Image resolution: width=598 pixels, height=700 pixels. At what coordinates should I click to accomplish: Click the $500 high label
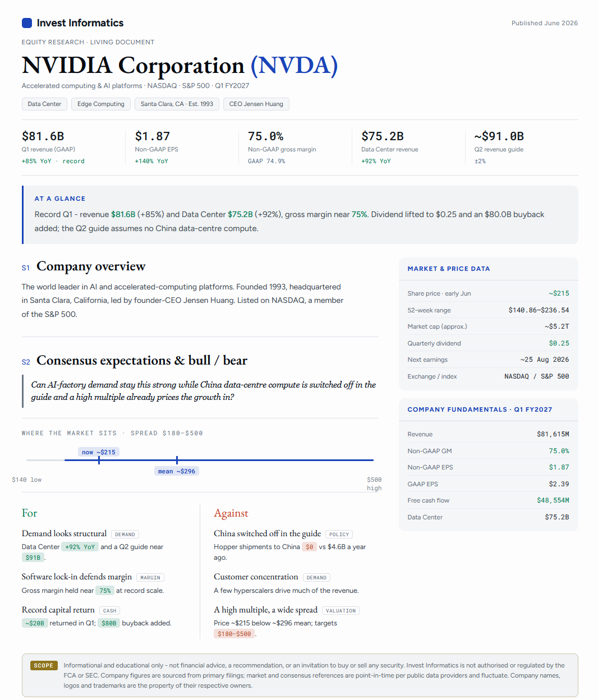[374, 483]
